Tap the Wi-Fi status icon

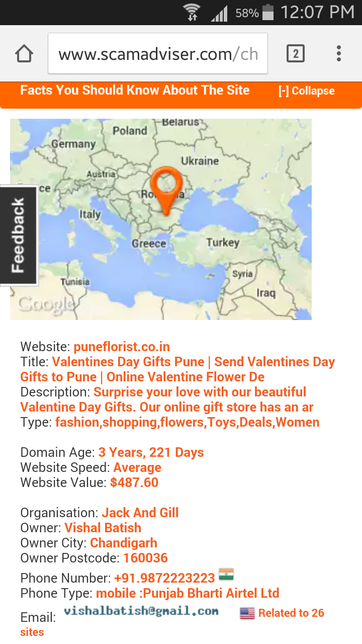192,12
